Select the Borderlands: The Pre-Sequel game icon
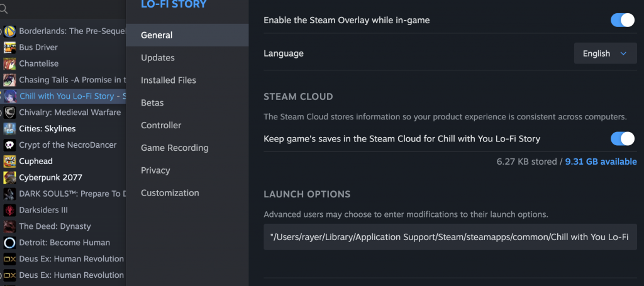The height and width of the screenshot is (286, 644). [x=9, y=31]
